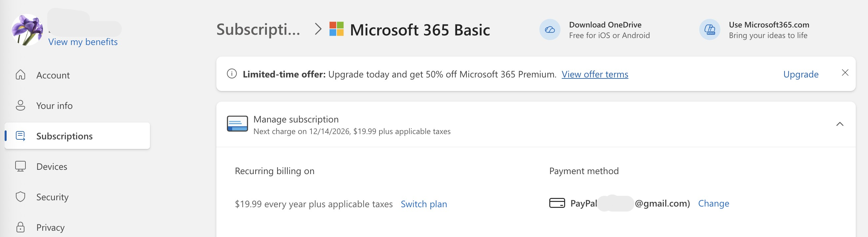Click the Account home icon
Screen dimensions: 868x237
click(x=20, y=74)
